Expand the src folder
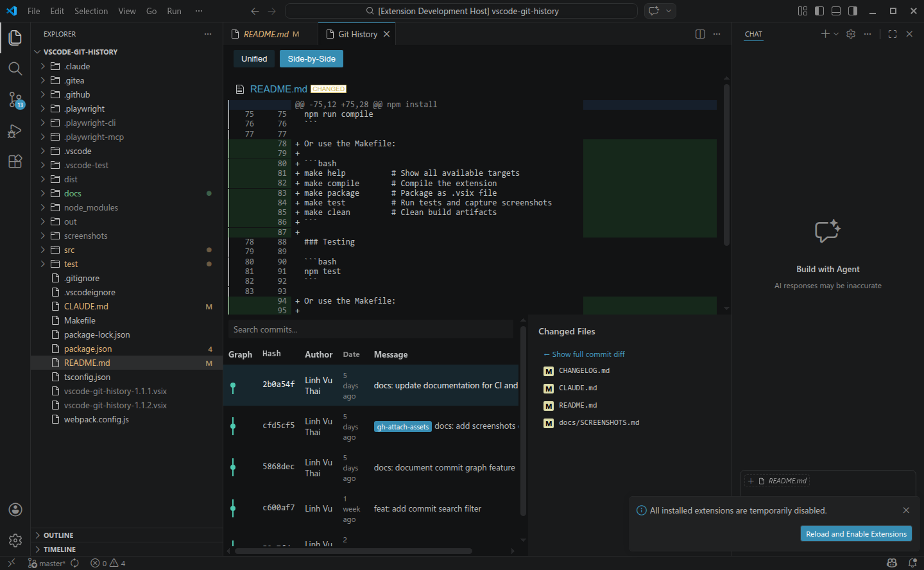The width and height of the screenshot is (924, 570). (126, 250)
